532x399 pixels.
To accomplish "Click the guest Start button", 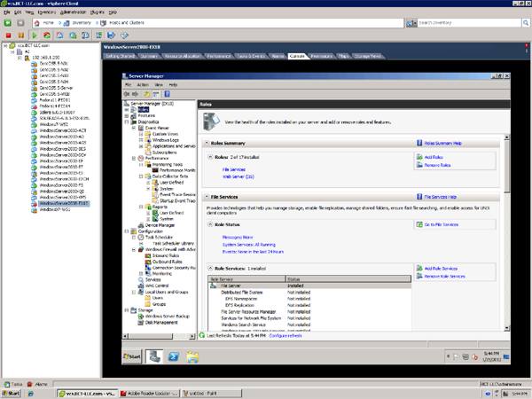I will [x=131, y=356].
